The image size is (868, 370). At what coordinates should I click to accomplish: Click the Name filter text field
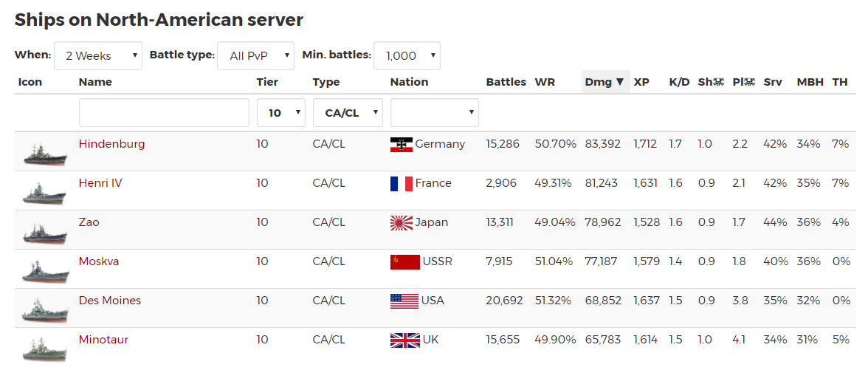(x=164, y=113)
